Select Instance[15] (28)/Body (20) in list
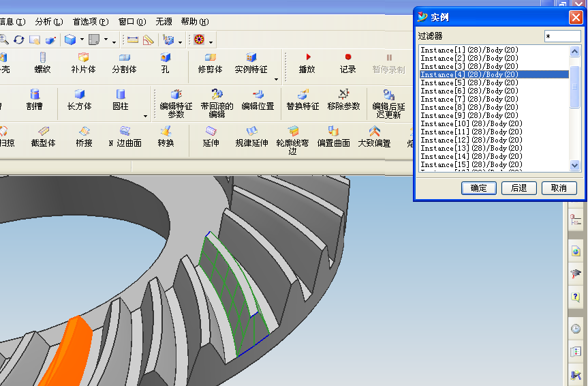The image size is (588, 386). coord(494,164)
